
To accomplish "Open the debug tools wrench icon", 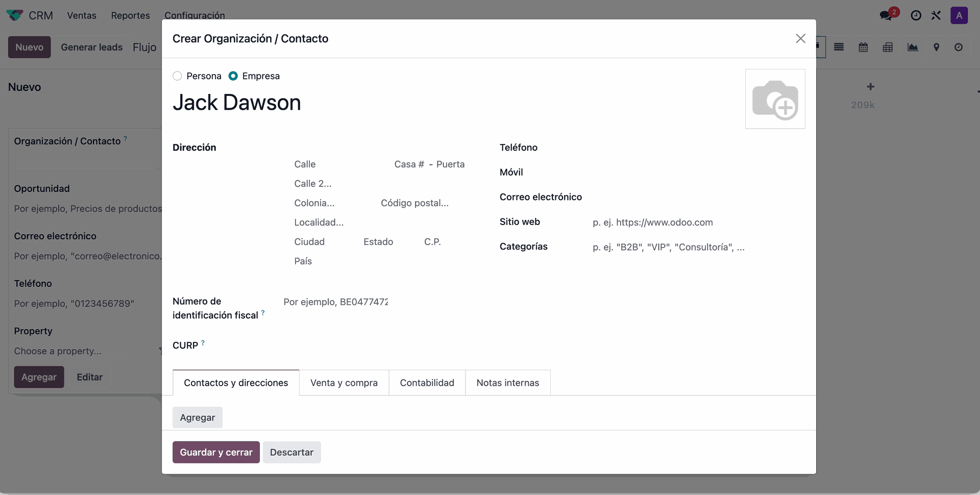I will pyautogui.click(x=936, y=15).
